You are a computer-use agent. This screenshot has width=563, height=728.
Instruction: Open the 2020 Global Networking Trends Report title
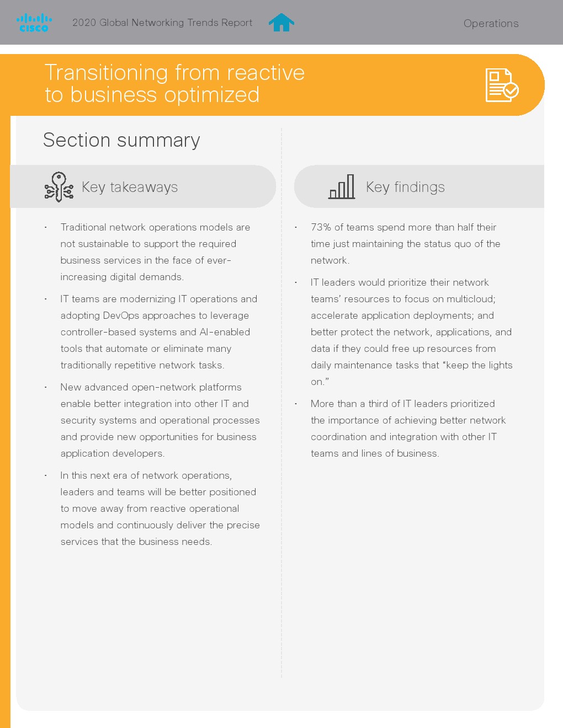pyautogui.click(x=162, y=23)
